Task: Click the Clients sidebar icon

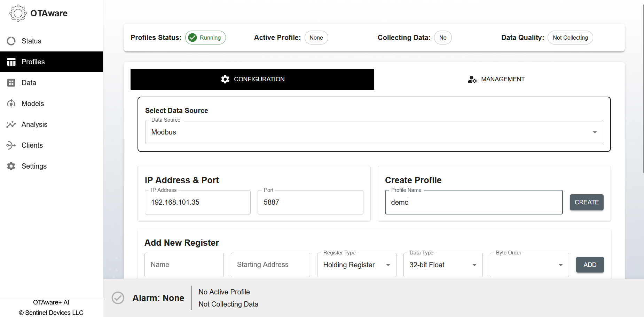Action: pyautogui.click(x=11, y=145)
